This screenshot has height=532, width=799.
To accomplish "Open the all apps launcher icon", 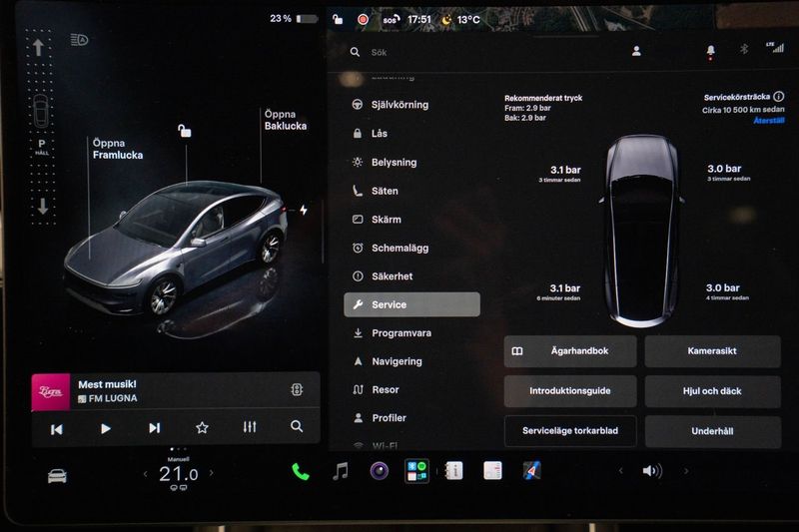I will pyautogui.click(x=416, y=471).
